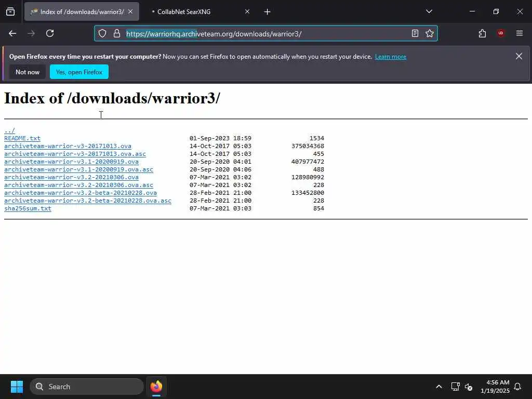Dismiss the Firefox startup notification bar
The height and width of the screenshot is (399, 532).
coord(519,56)
